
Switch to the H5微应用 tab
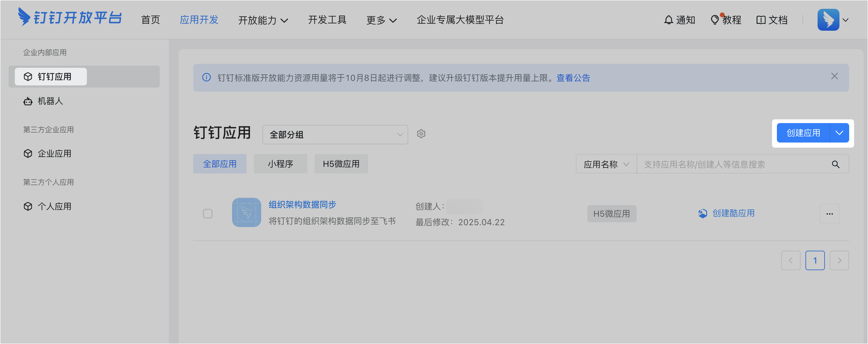click(341, 164)
